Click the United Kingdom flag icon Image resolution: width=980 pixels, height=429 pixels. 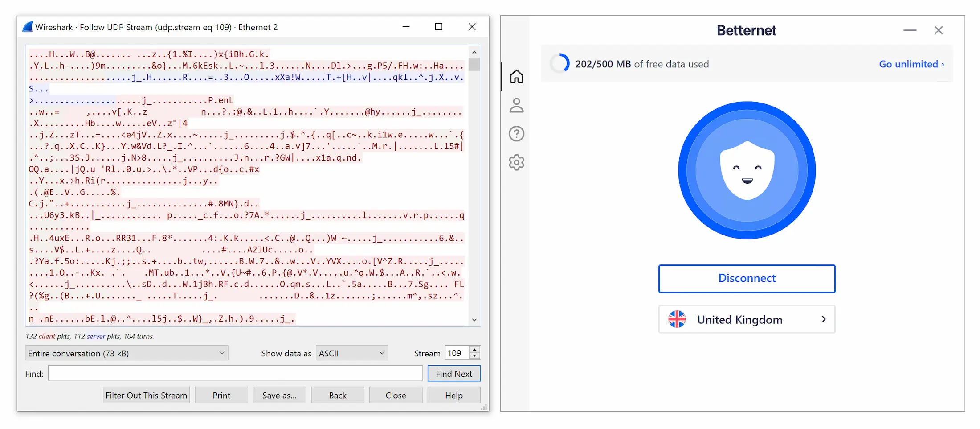(678, 319)
